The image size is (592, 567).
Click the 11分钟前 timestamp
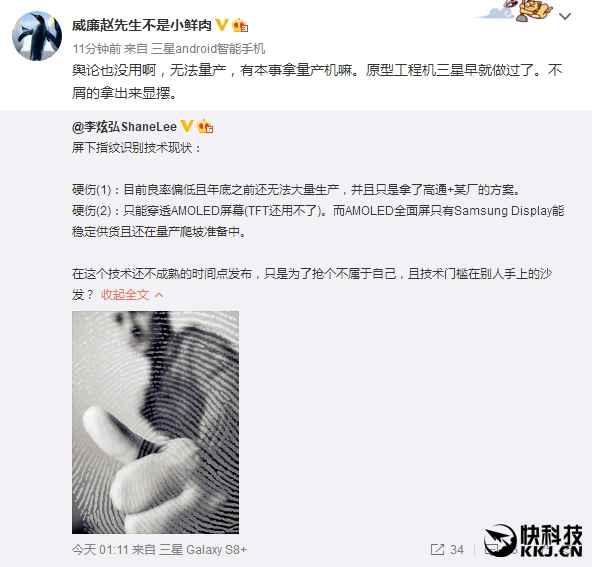tap(97, 49)
